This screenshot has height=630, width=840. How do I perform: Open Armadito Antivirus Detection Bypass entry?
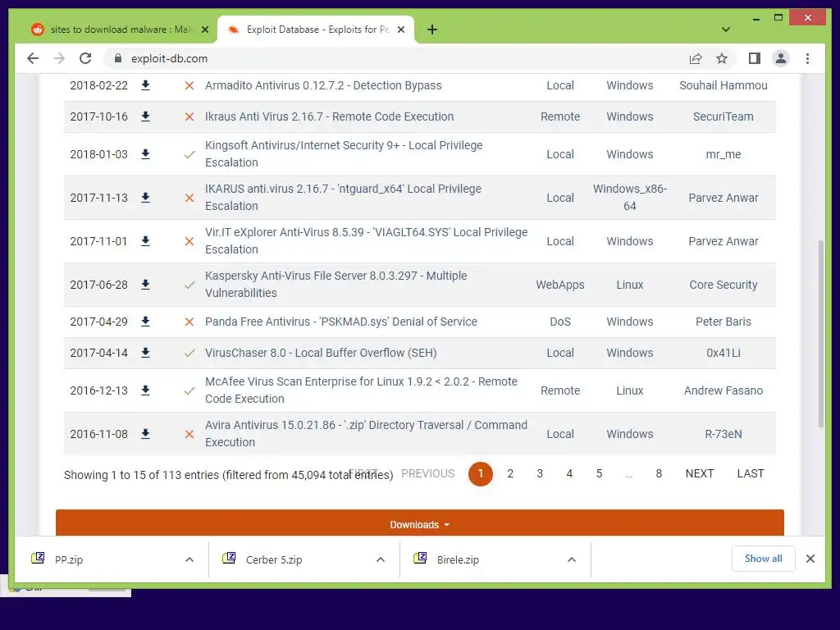323,85
